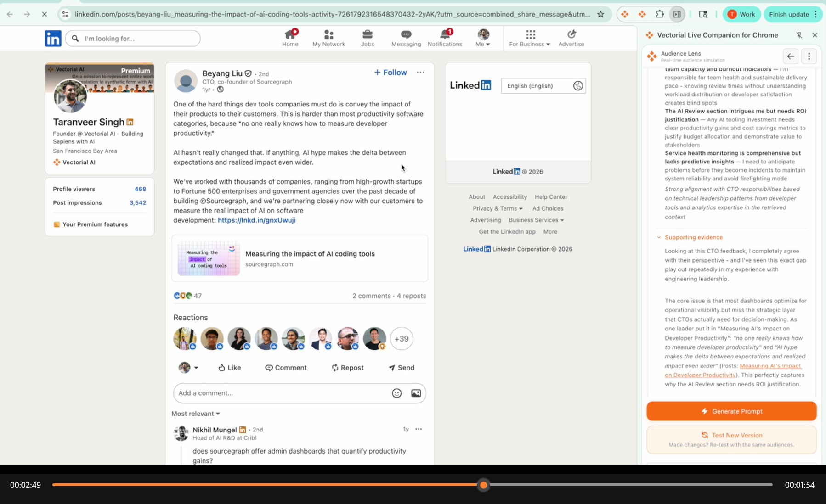Open Nikhil Mungel's profile name

[x=215, y=430]
